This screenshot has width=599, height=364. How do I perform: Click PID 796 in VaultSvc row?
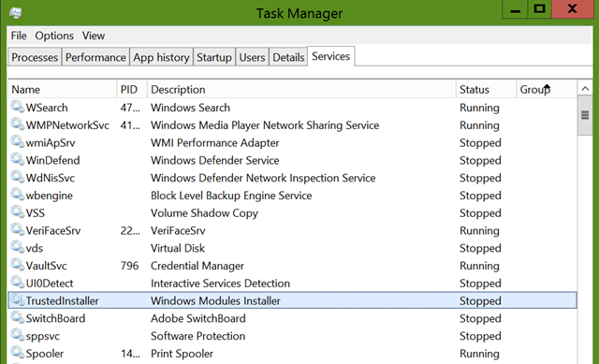(x=129, y=266)
